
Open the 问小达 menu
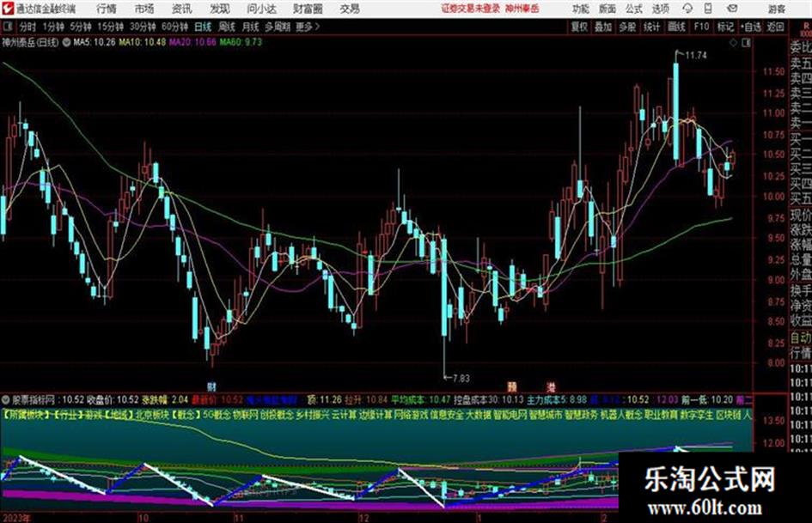pyautogui.click(x=261, y=9)
